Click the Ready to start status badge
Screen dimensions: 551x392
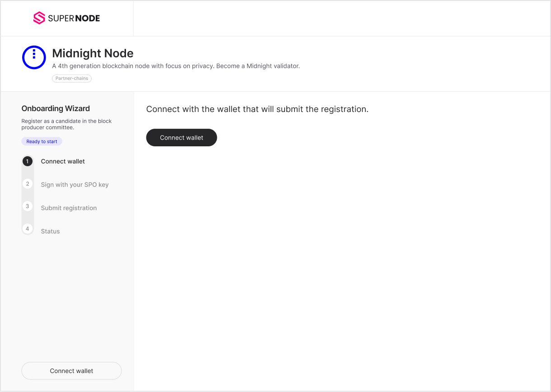[x=42, y=142]
